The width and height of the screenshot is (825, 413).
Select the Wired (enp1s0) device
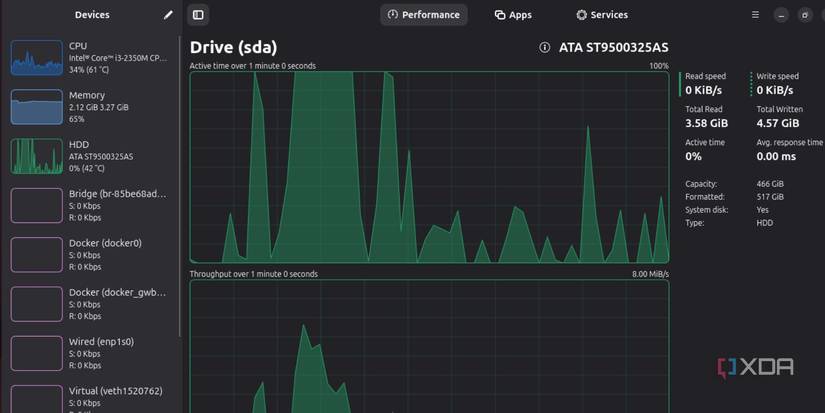click(x=89, y=353)
